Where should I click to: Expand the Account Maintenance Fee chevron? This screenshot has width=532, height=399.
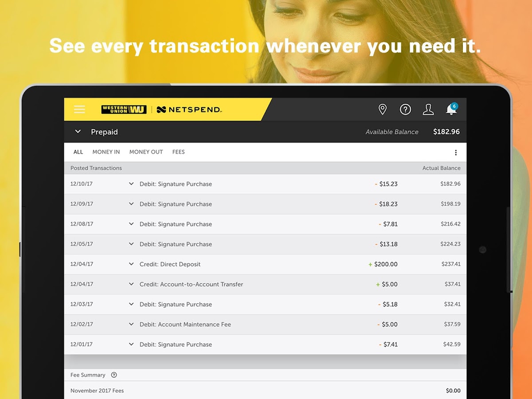coord(131,324)
